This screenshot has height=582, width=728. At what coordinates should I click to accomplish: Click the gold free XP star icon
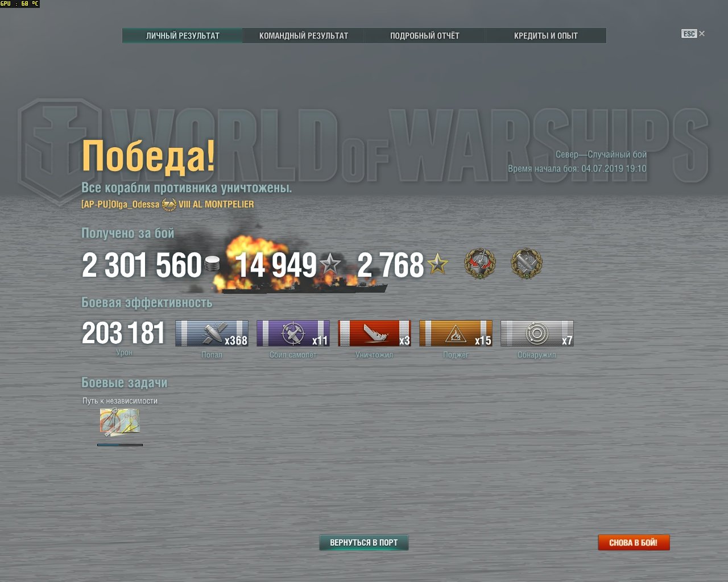[x=437, y=264]
